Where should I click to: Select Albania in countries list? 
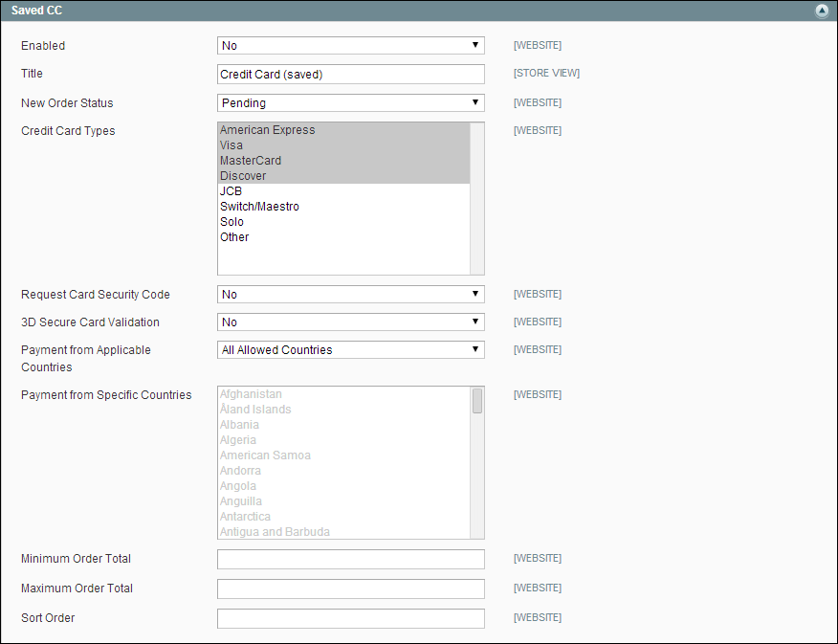pyautogui.click(x=344, y=425)
